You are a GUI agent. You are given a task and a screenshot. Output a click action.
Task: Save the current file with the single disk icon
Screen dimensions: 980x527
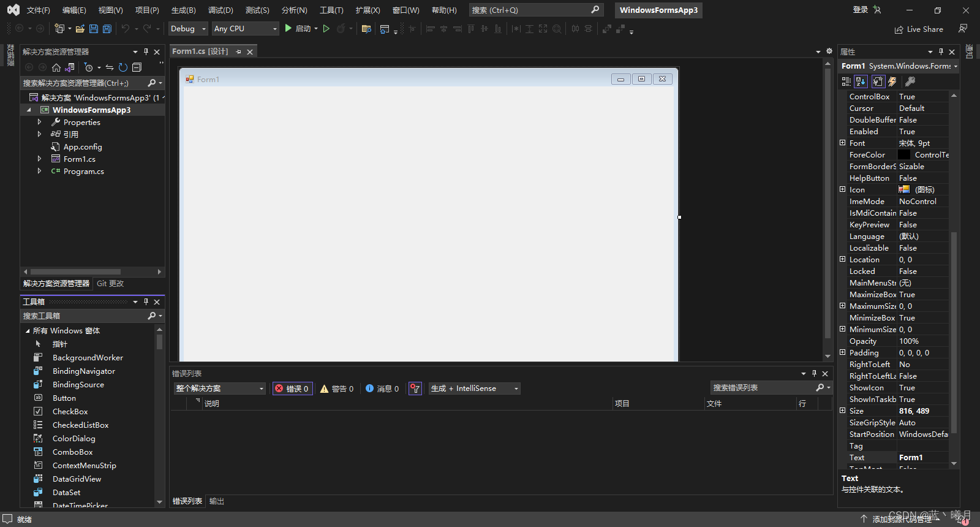coord(94,29)
